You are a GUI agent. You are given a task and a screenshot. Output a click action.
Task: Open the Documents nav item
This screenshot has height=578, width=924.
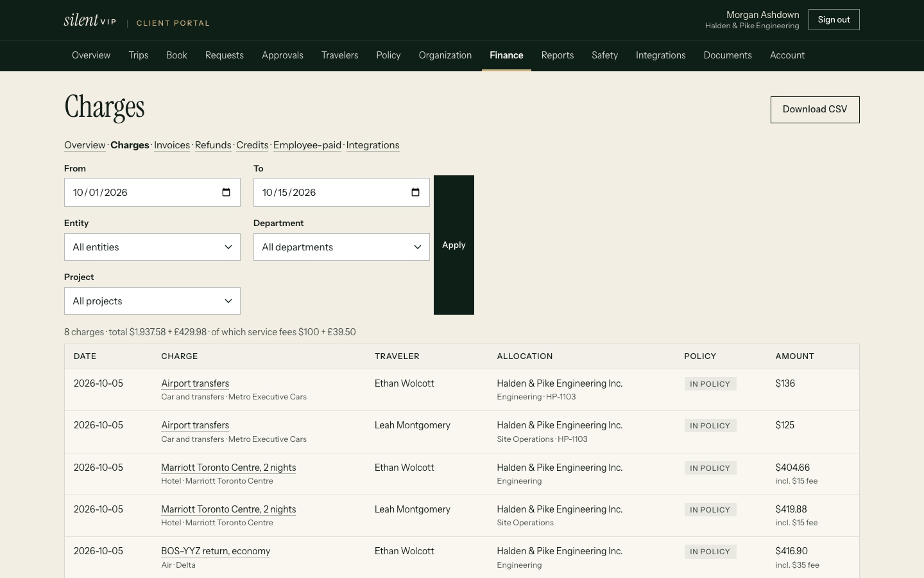[x=728, y=55]
